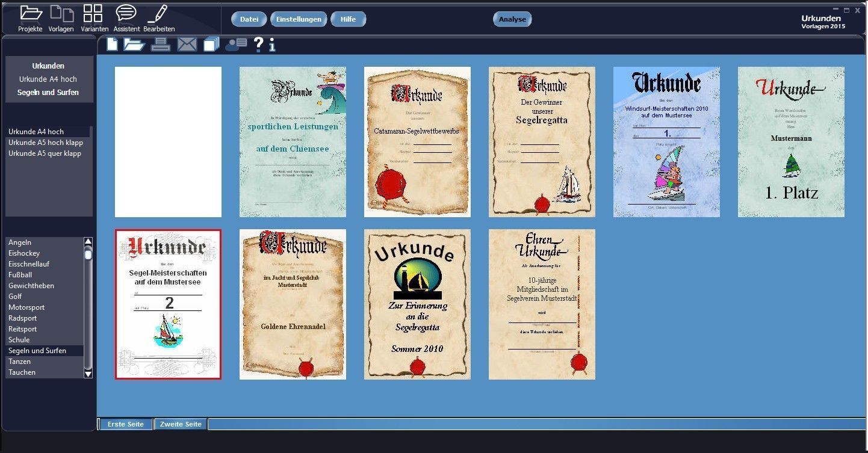Click the Varianten grid icon
The image size is (868, 453).
pyautogui.click(x=93, y=14)
